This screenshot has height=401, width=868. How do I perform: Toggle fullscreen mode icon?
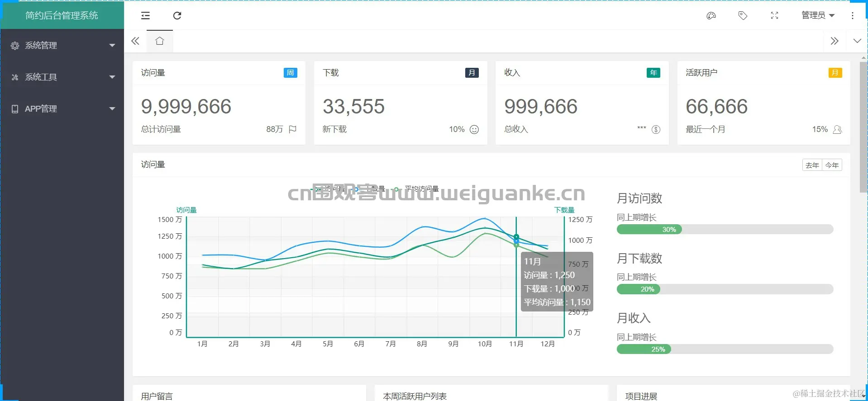tap(774, 16)
